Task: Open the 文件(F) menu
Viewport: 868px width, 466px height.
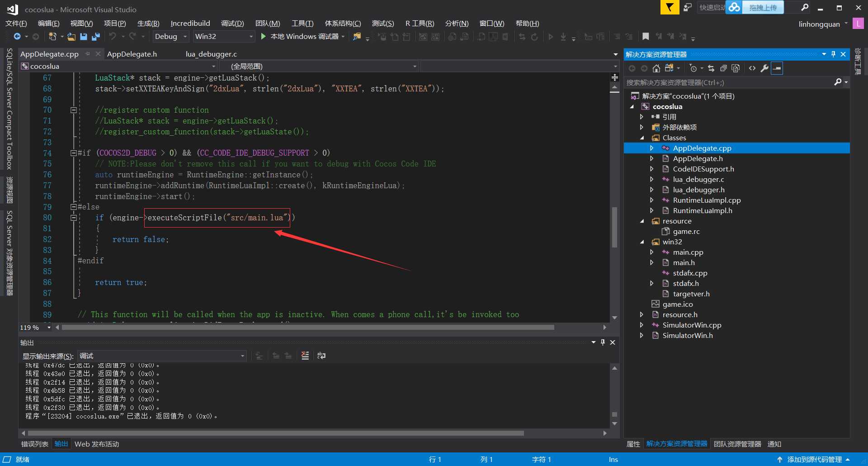Action: point(16,24)
